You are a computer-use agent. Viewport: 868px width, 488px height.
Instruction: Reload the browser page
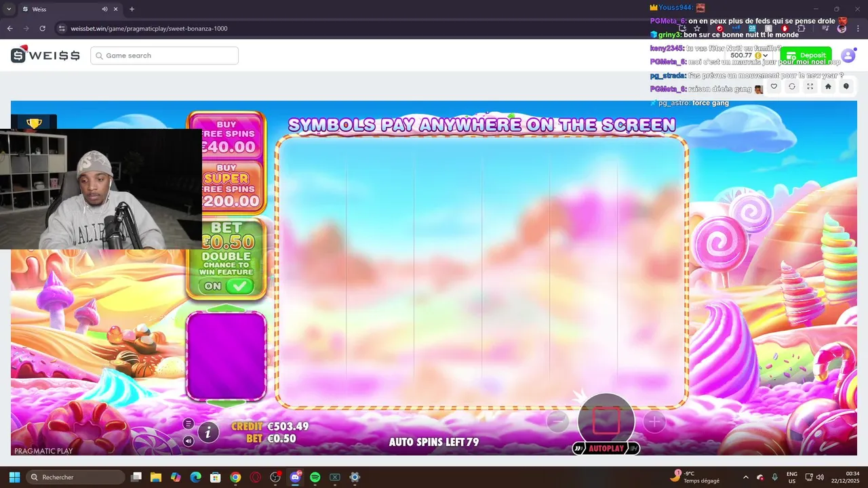point(42,28)
